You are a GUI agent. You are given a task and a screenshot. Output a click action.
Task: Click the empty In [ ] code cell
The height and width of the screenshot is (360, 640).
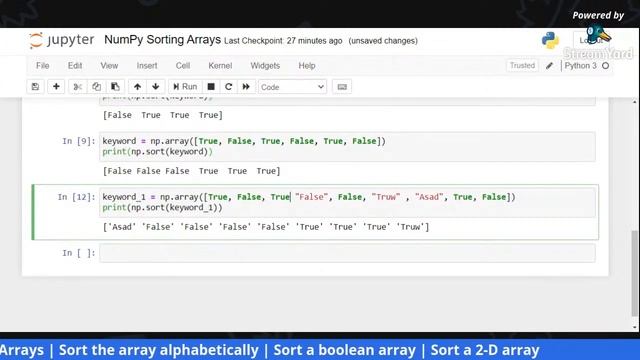tap(347, 253)
